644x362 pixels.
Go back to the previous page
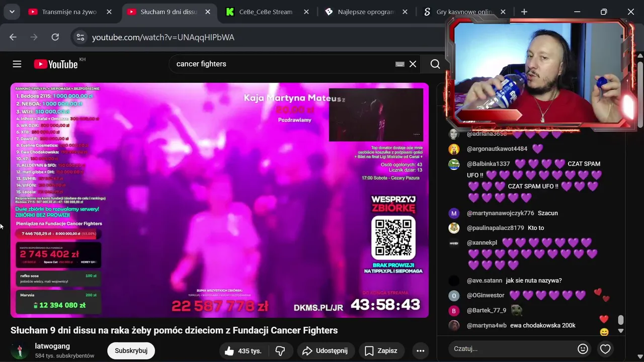click(x=13, y=37)
